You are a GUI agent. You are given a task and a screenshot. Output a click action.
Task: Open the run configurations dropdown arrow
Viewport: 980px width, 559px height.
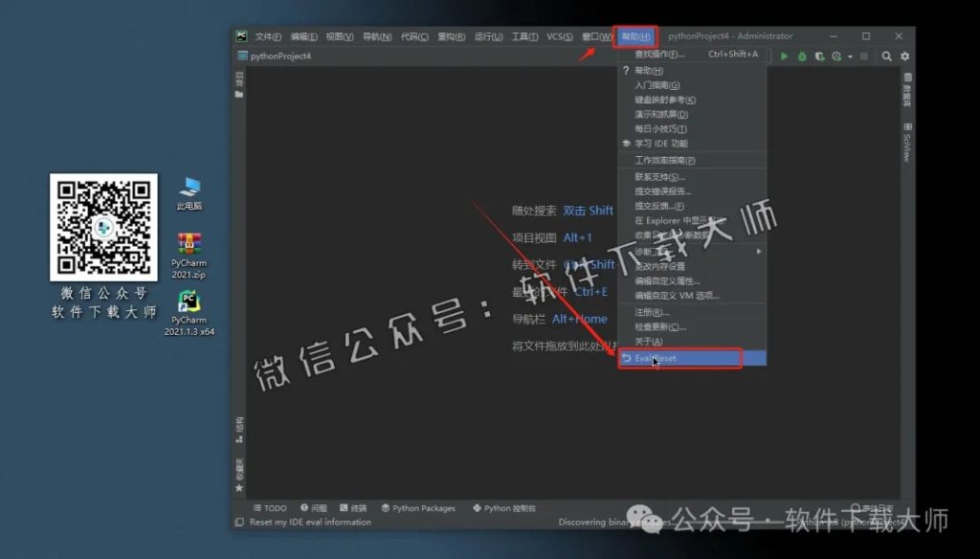coord(850,56)
